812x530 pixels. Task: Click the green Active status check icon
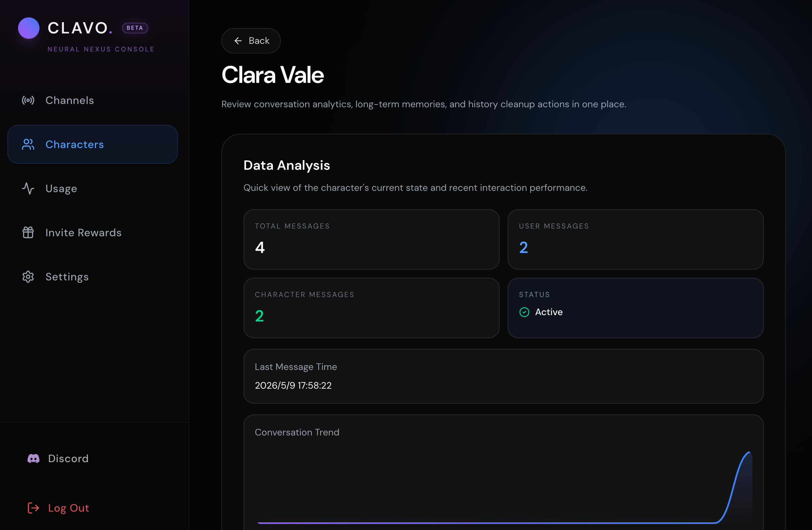524,312
